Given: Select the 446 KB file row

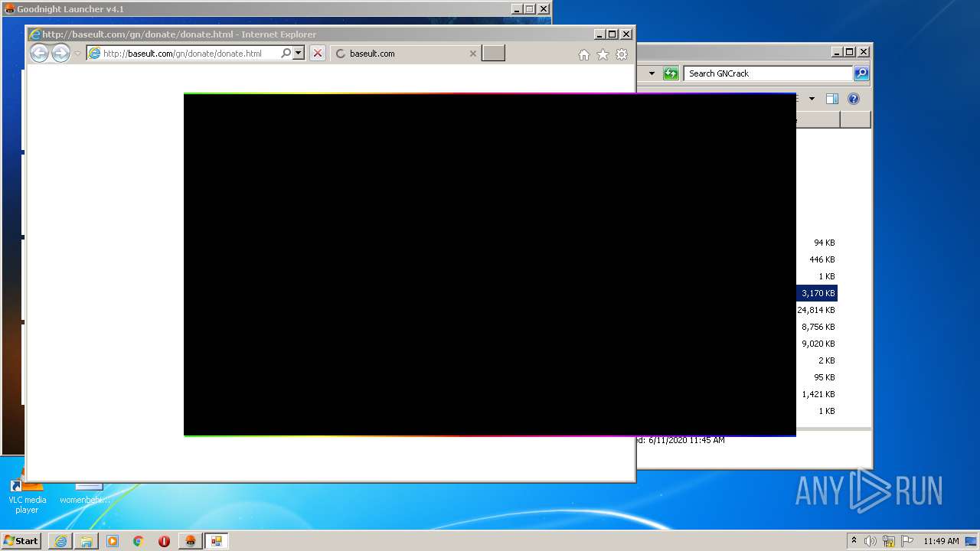Looking at the screenshot, I should [815, 259].
